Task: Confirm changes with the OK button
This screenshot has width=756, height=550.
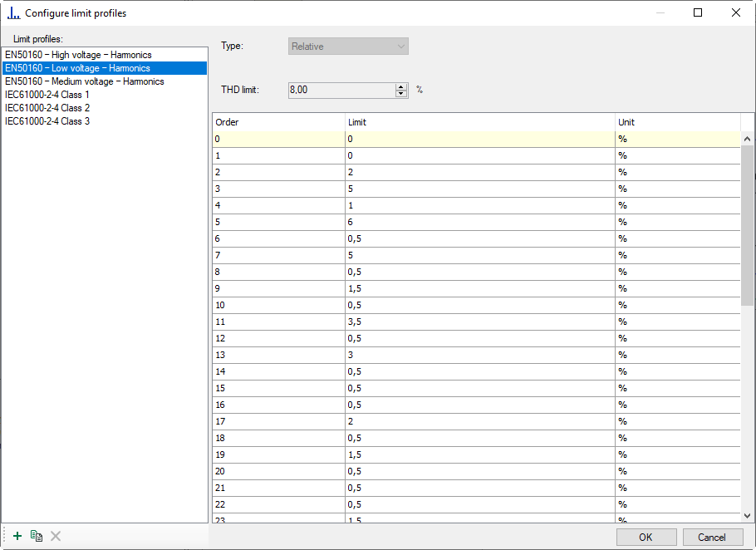Action: coord(646,537)
